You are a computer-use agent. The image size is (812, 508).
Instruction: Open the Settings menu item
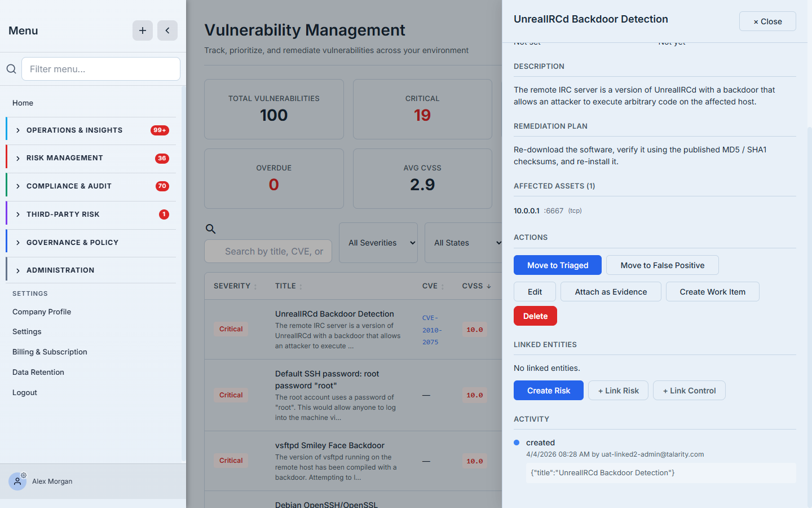tap(27, 331)
